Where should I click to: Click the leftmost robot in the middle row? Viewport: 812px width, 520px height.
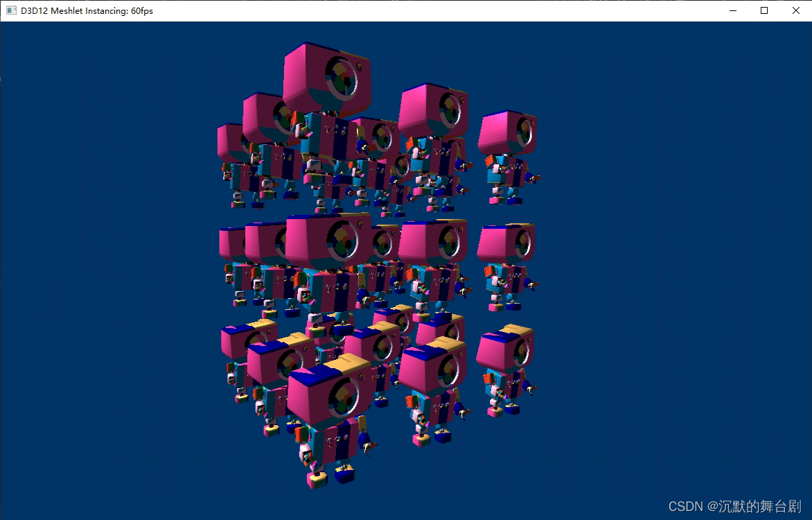pos(233,243)
